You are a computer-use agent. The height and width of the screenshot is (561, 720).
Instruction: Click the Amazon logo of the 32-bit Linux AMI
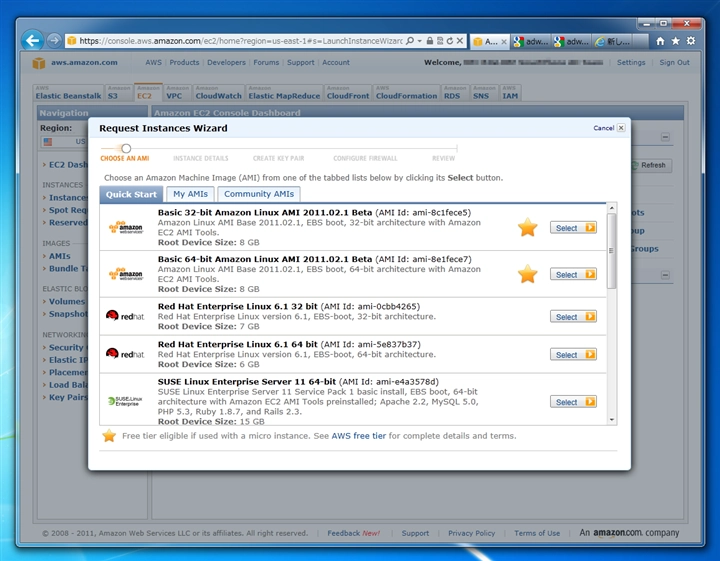tap(126, 228)
